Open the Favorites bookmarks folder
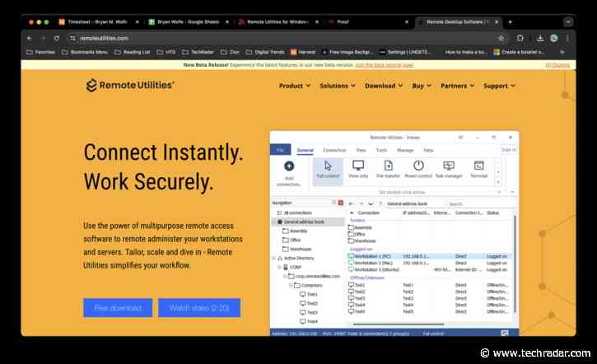 [40, 52]
